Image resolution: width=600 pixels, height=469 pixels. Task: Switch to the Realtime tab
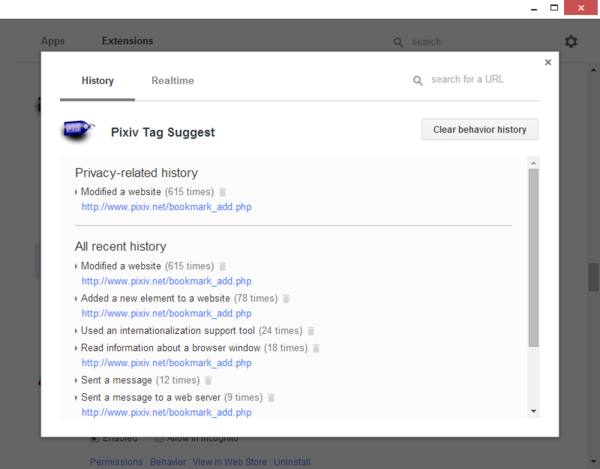[x=173, y=81]
